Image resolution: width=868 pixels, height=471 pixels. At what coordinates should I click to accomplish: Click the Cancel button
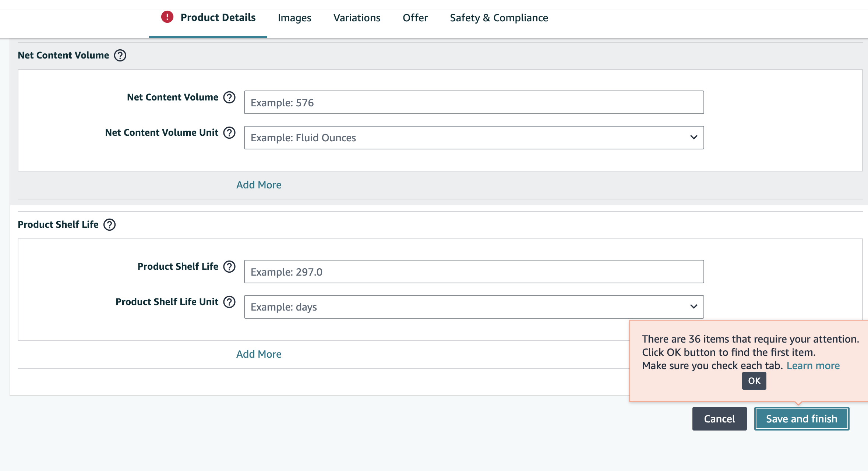point(719,419)
